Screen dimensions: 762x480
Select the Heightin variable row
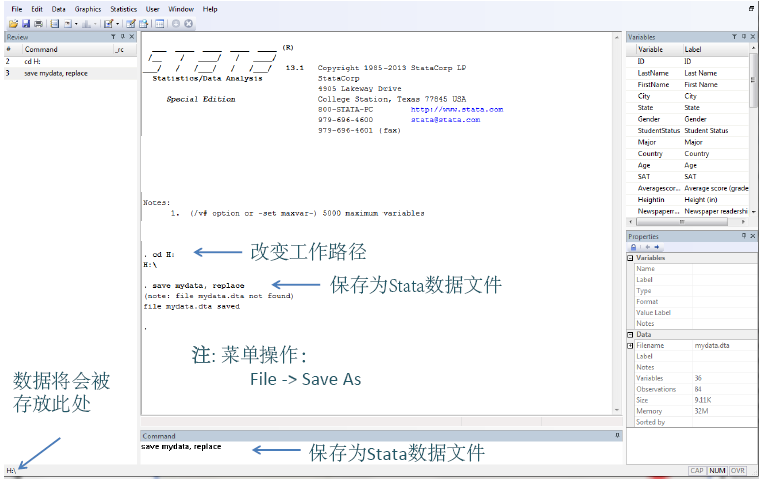pyautogui.click(x=688, y=200)
